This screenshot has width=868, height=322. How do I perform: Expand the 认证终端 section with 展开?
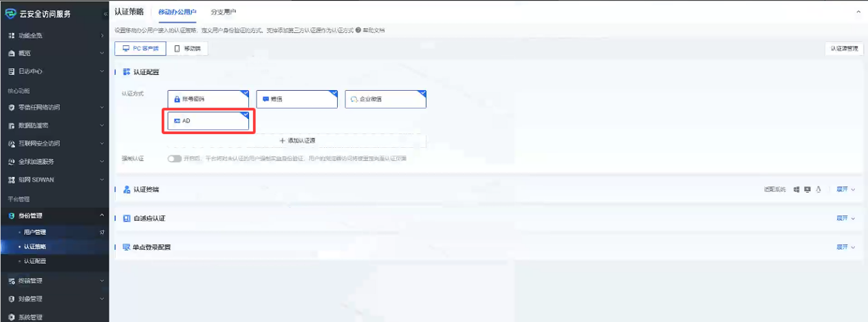(845, 189)
